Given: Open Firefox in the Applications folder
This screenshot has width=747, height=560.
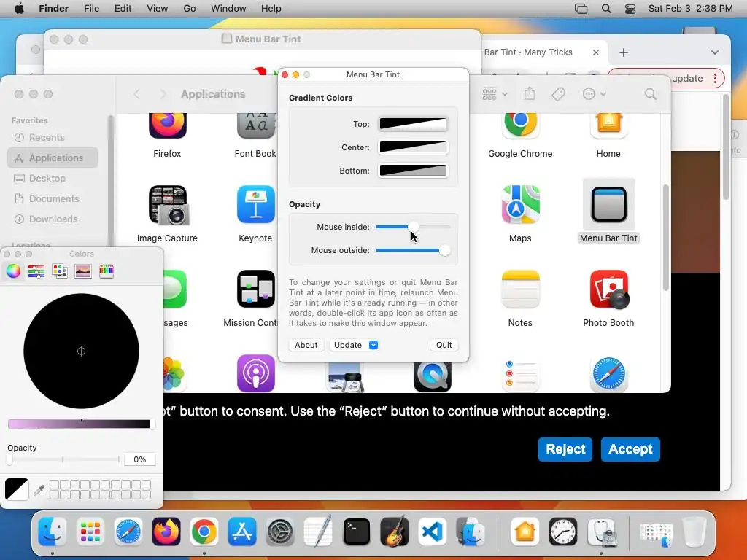Looking at the screenshot, I should pos(167,125).
